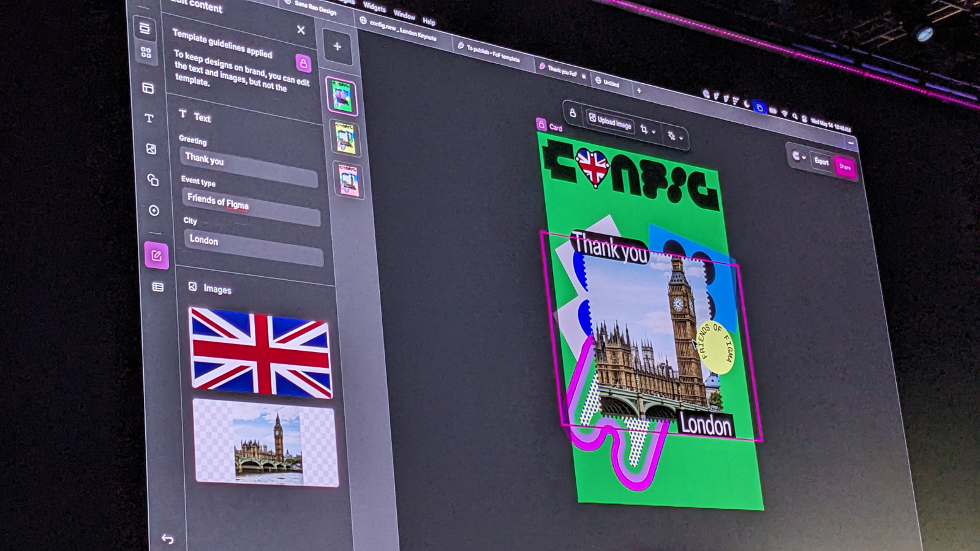980x551 pixels.
Task: Select the Union Jack heart in Config logo
Action: 592,167
